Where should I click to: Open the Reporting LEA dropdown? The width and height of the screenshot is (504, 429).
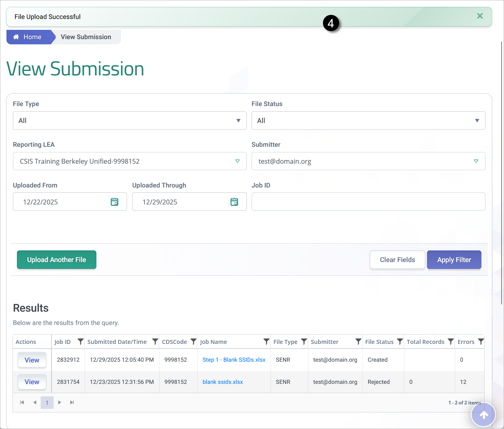pyautogui.click(x=129, y=161)
